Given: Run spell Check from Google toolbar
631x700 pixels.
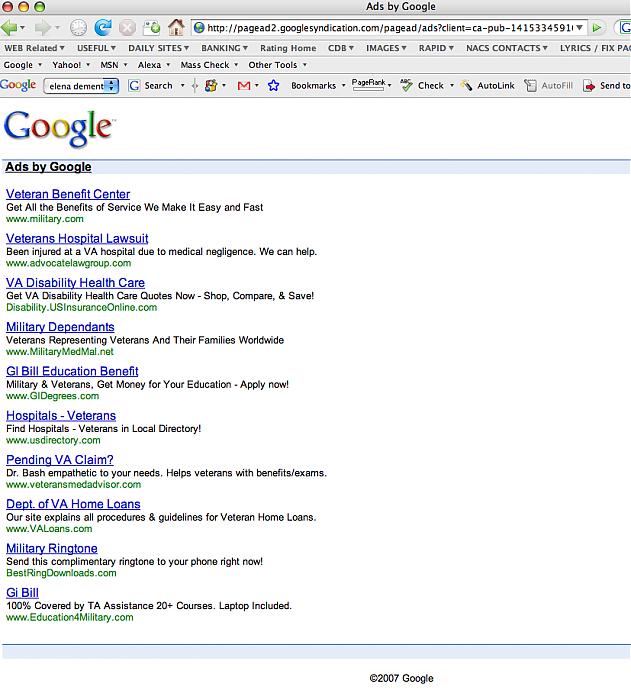Looking at the screenshot, I should 422,85.
